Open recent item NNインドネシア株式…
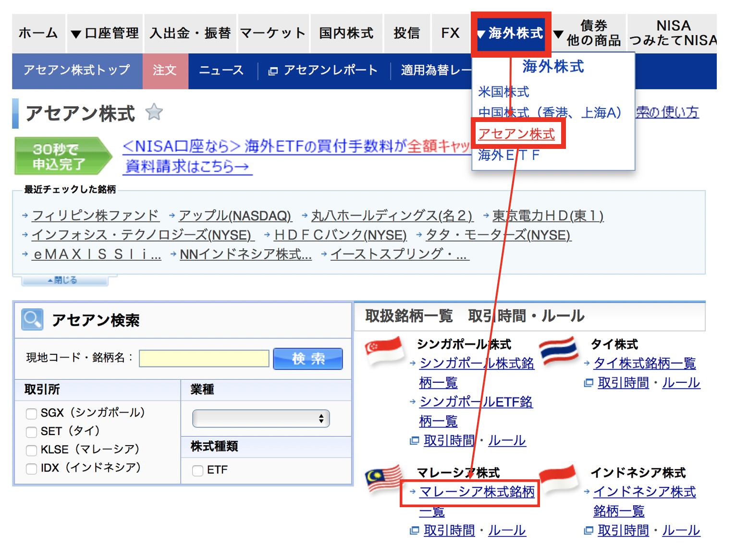 point(246,255)
